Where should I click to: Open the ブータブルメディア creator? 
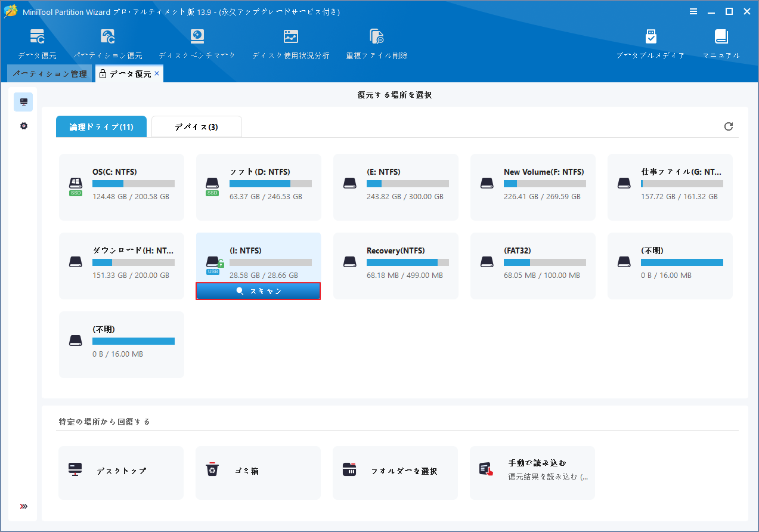[x=650, y=44]
